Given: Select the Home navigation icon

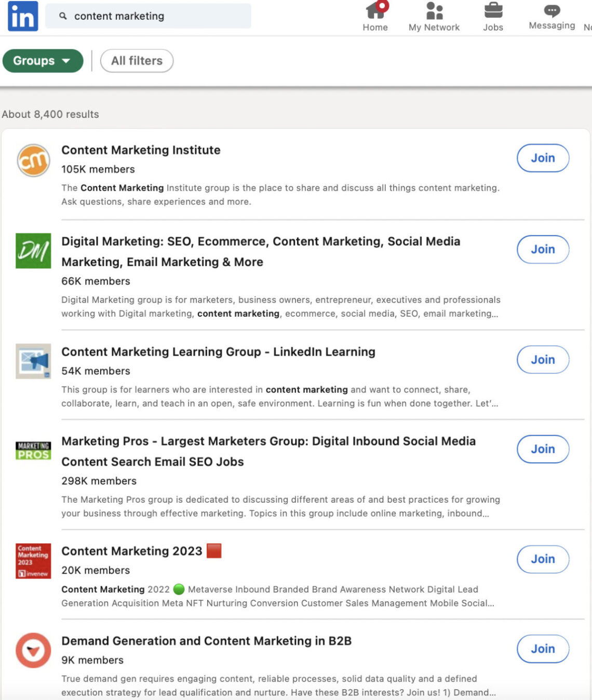Looking at the screenshot, I should click(x=375, y=10).
